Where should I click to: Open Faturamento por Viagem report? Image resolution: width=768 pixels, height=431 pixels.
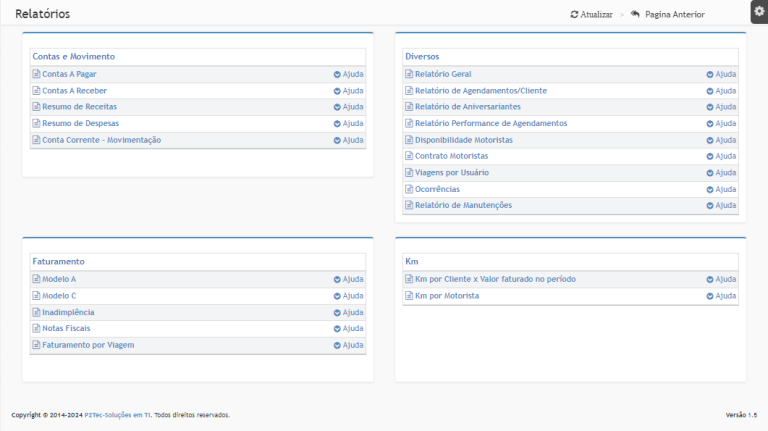tap(88, 345)
